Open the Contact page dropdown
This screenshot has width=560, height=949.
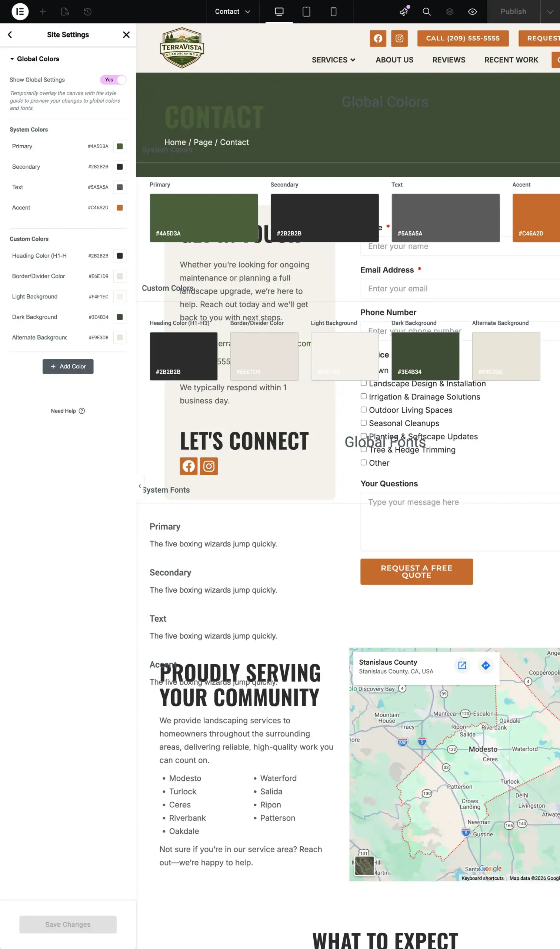tap(233, 12)
